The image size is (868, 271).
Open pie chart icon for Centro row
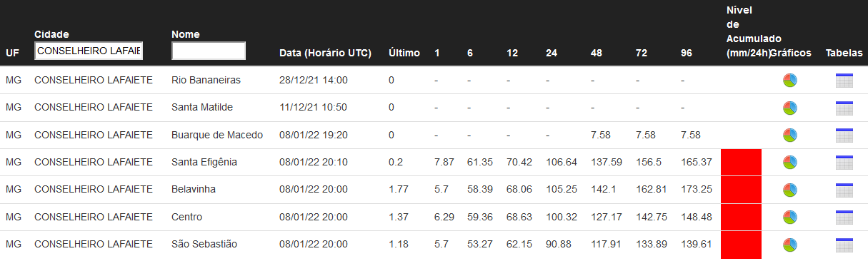(790, 218)
